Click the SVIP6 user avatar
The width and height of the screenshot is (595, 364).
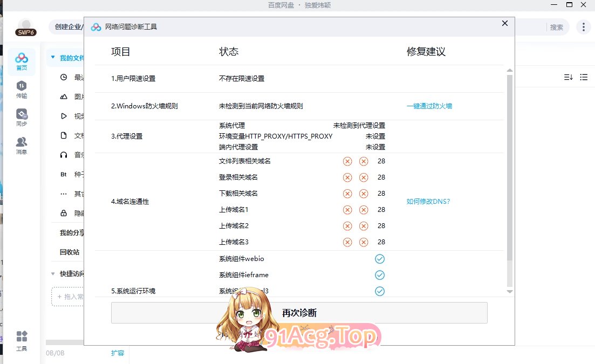point(25,27)
